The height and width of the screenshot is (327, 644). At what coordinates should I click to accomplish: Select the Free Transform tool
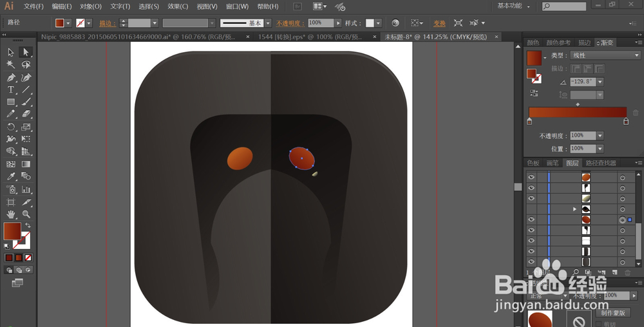click(x=26, y=139)
